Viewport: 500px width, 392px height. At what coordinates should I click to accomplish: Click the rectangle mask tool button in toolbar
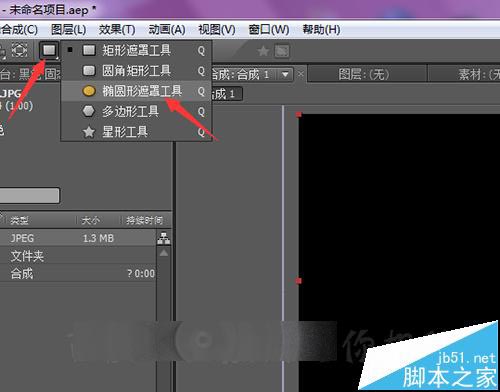click(x=49, y=51)
